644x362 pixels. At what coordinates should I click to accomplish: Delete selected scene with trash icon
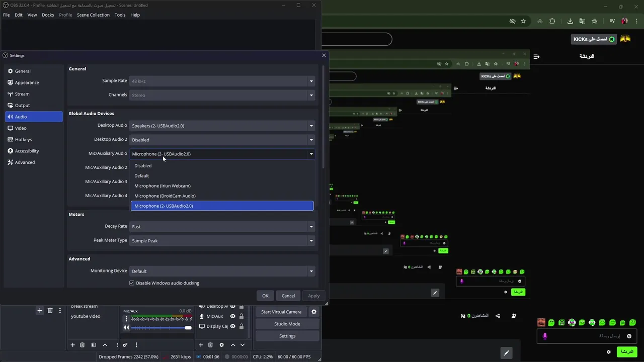click(x=83, y=345)
